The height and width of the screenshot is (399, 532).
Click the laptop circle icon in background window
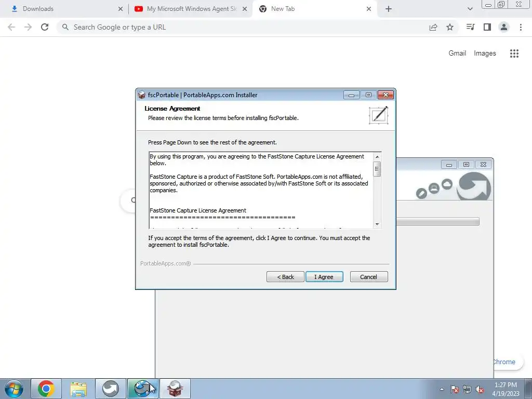click(434, 188)
